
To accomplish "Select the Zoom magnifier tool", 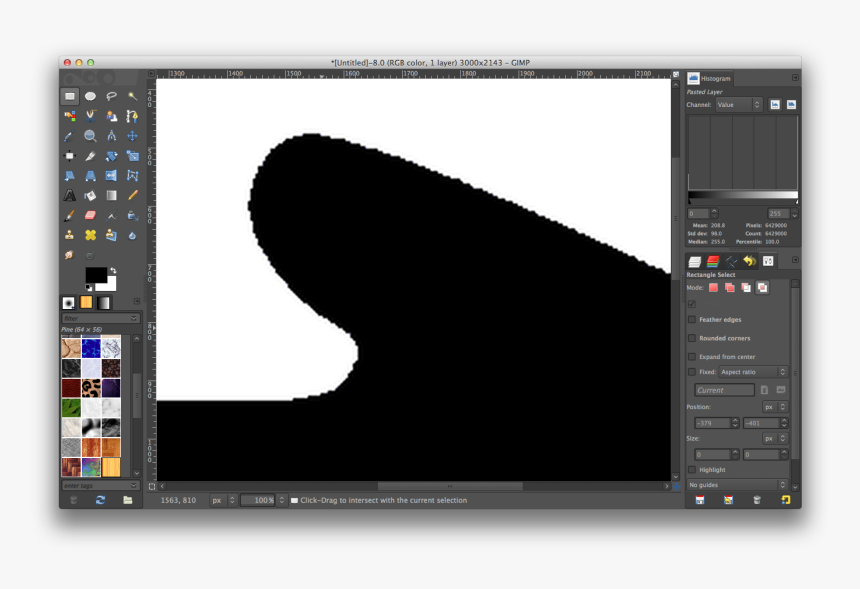I will pyautogui.click(x=90, y=137).
